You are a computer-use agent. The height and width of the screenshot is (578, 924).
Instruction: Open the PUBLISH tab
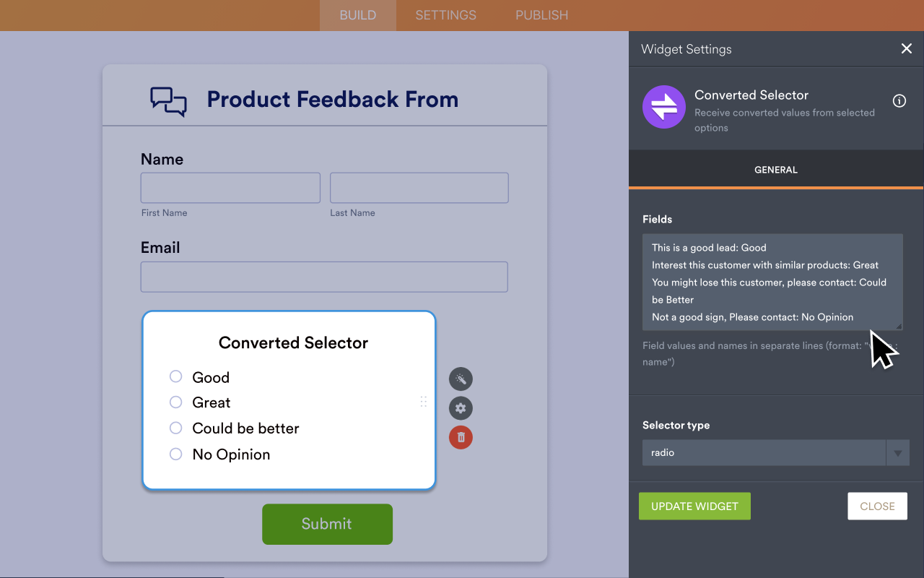[541, 14]
